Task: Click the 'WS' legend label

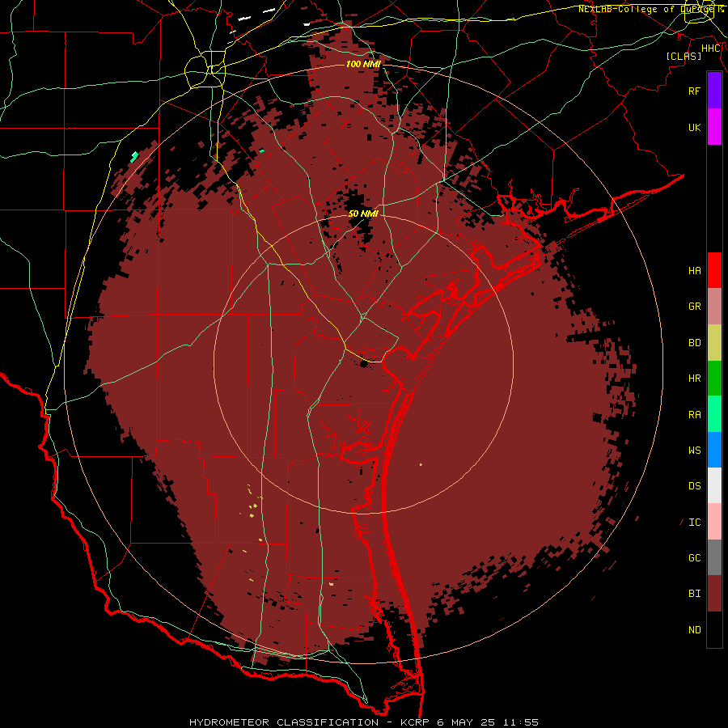Action: (x=694, y=451)
